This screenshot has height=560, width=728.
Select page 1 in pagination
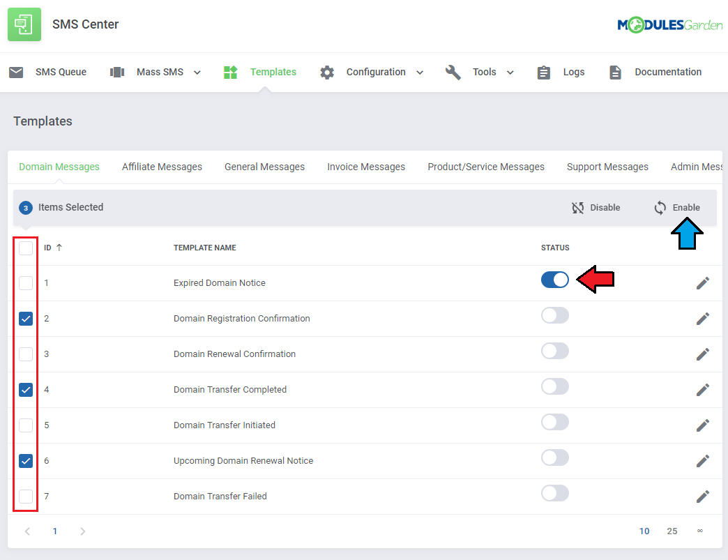[55, 531]
